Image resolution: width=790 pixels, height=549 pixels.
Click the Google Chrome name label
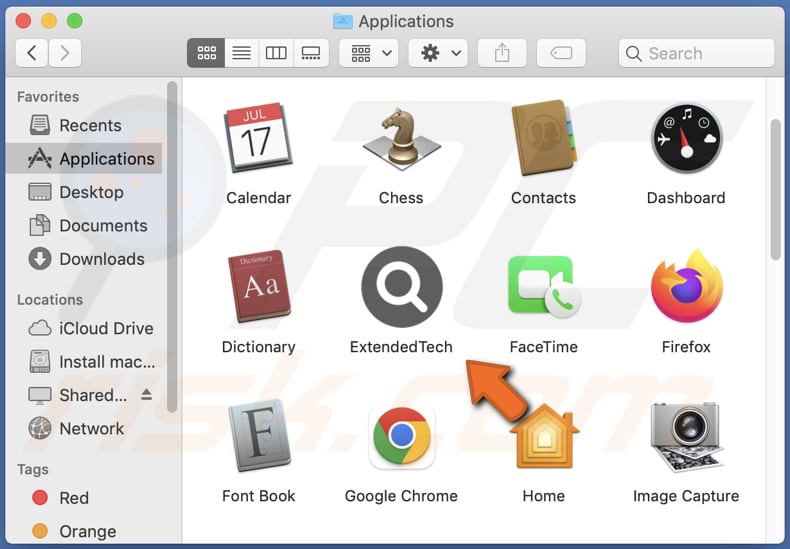click(402, 496)
